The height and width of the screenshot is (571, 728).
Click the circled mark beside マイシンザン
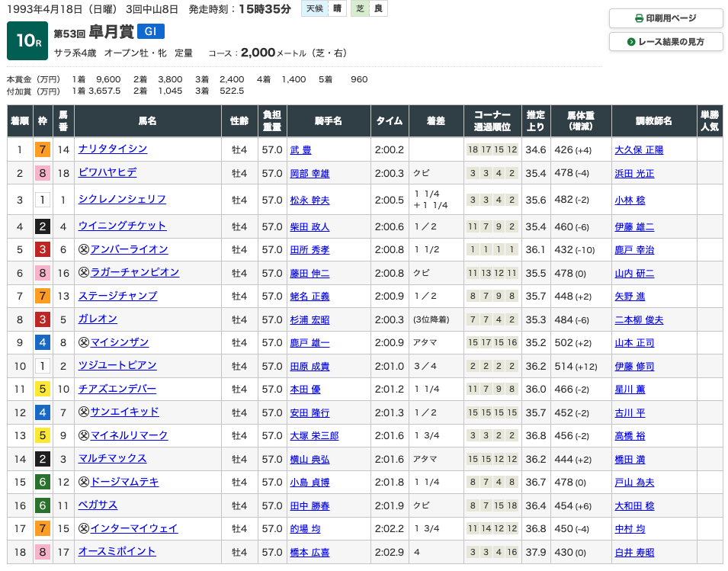click(x=84, y=343)
